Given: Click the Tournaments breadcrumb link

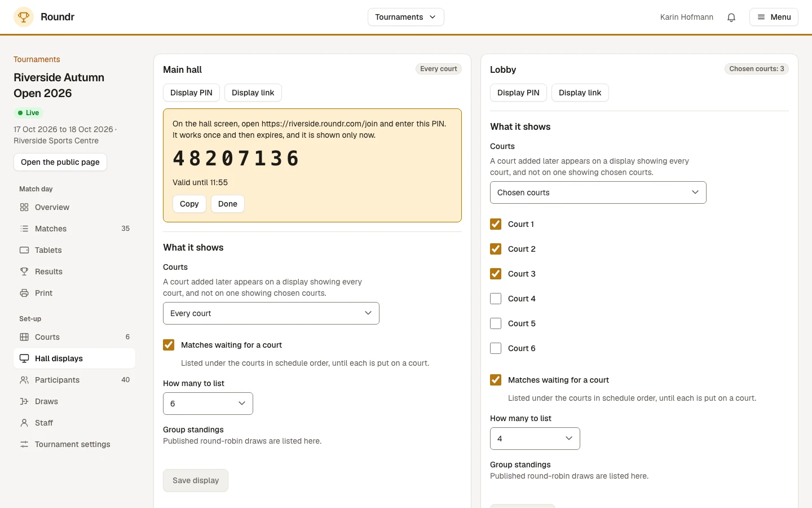Looking at the screenshot, I should [37, 59].
